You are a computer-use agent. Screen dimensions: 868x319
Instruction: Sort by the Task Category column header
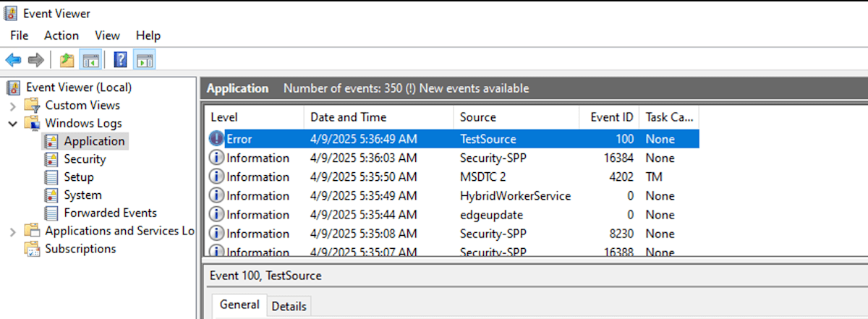coord(669,117)
